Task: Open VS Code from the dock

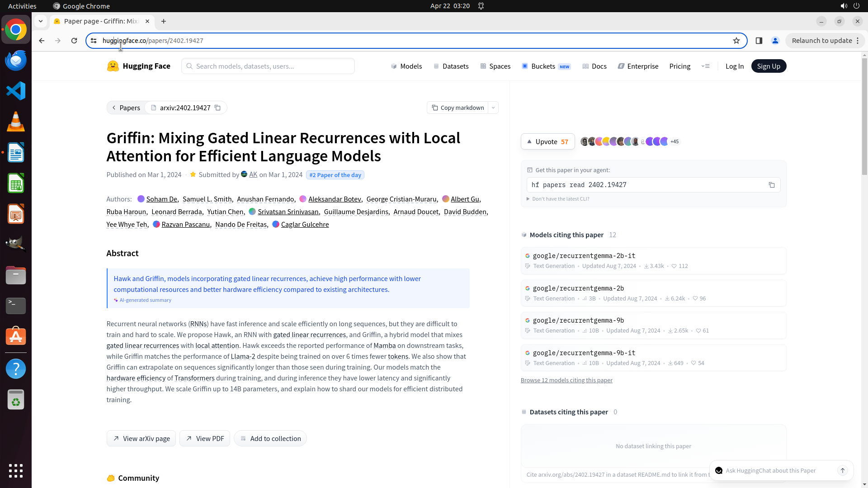Action: [16, 91]
